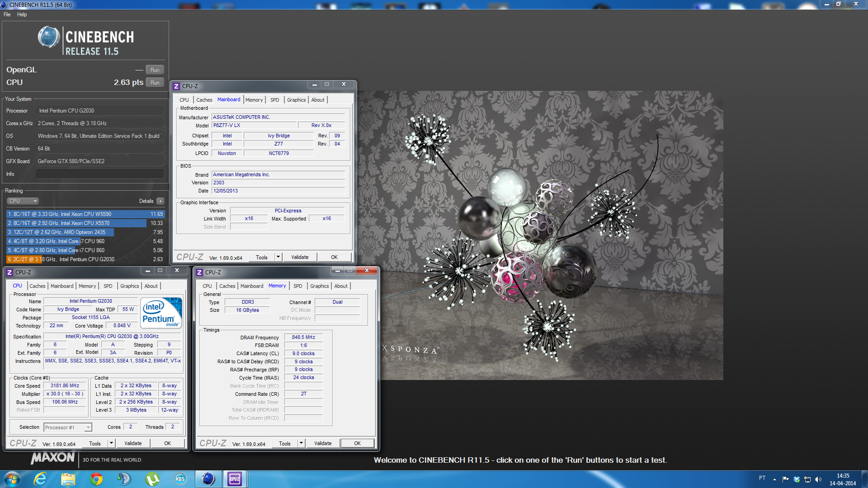
Task: Select Pentium G2030 ranking entry
Action: coord(85,259)
